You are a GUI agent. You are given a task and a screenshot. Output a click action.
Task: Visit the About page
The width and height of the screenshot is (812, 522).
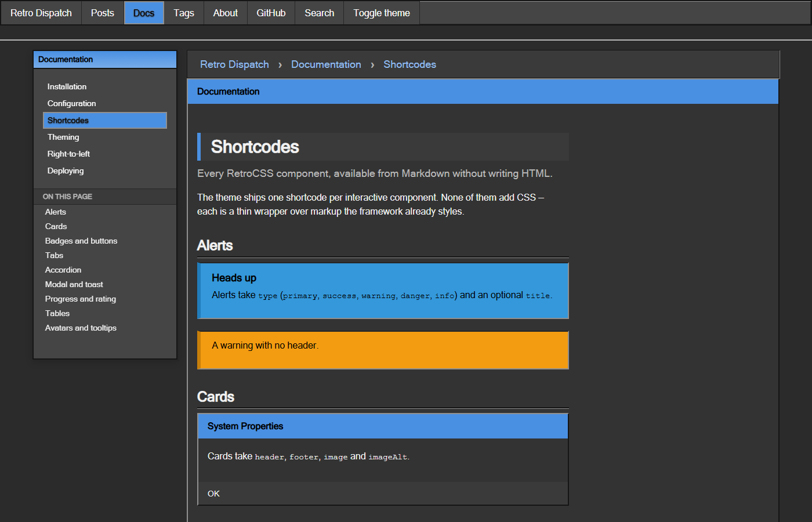coord(226,13)
